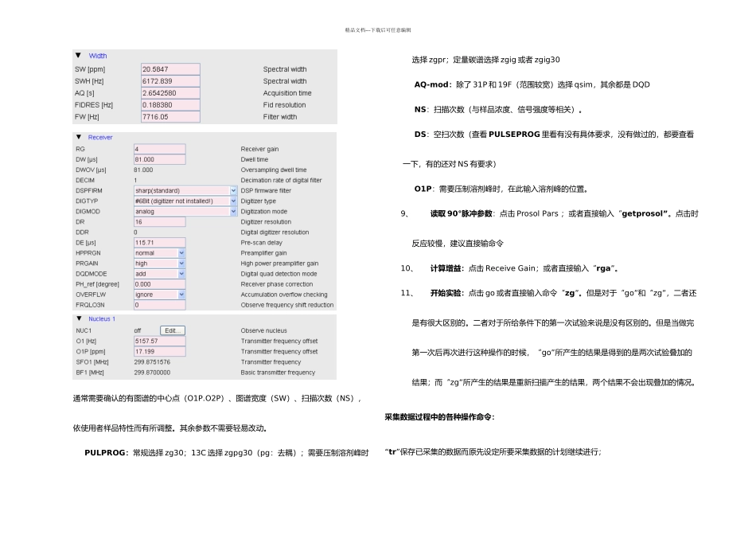The image size is (756, 535).
Task: Click the Receiver section title
Action: pos(100,138)
